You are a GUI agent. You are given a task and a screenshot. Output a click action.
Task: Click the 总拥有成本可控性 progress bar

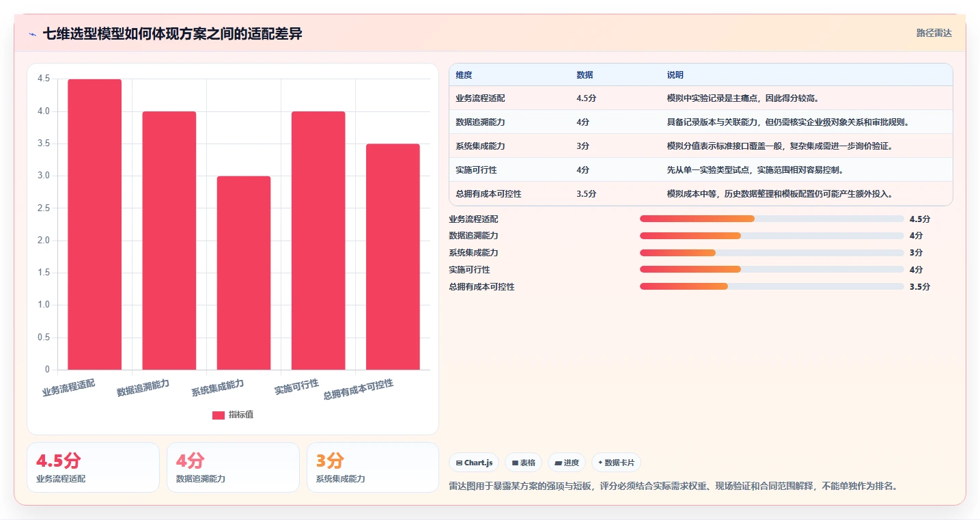(772, 287)
